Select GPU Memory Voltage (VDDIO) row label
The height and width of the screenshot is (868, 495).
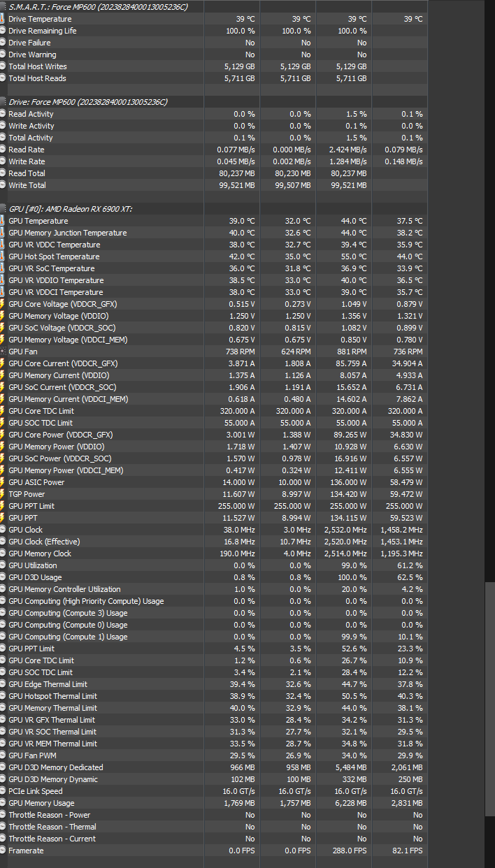pyautogui.click(x=59, y=316)
